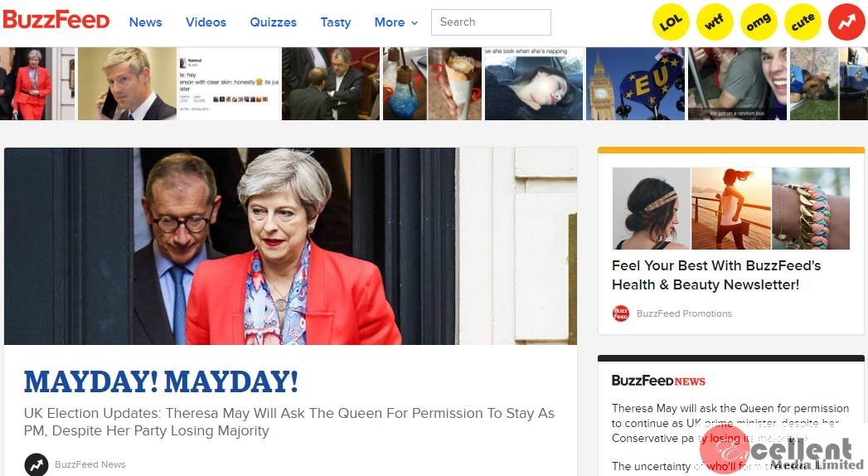The image size is (868, 476).
Task: Open the LOL badge feed
Action: pyautogui.click(x=671, y=22)
